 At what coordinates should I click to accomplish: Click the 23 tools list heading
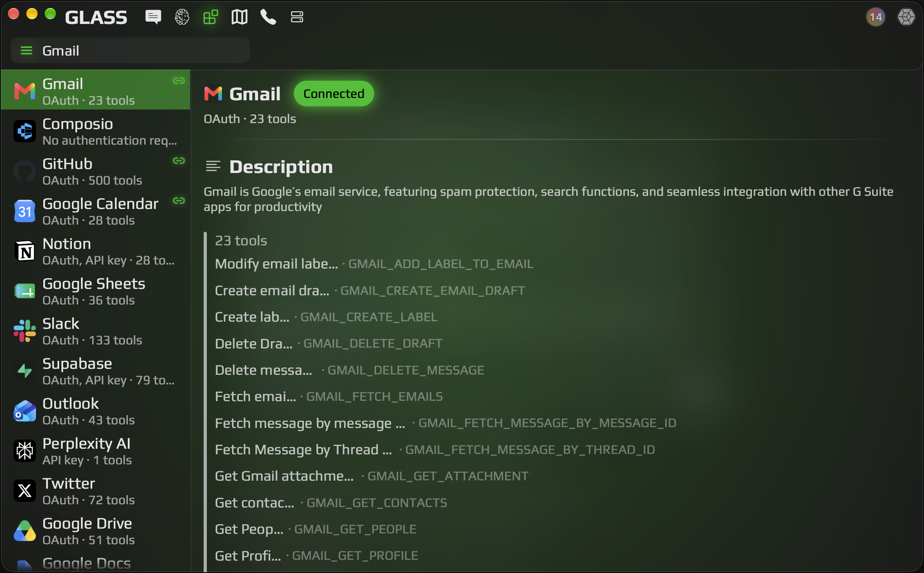pos(241,241)
